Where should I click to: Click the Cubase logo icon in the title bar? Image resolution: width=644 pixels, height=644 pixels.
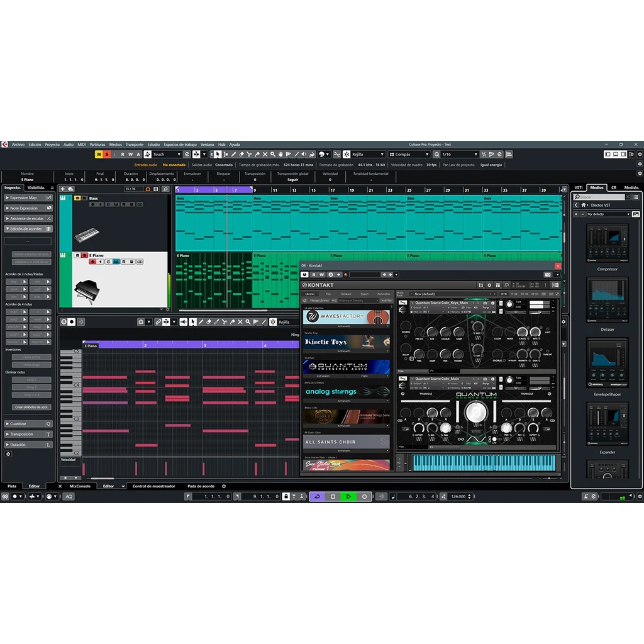[x=4, y=145]
